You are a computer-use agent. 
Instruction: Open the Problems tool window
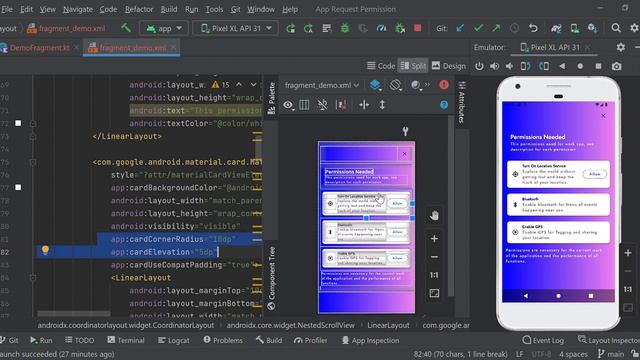click(223, 340)
